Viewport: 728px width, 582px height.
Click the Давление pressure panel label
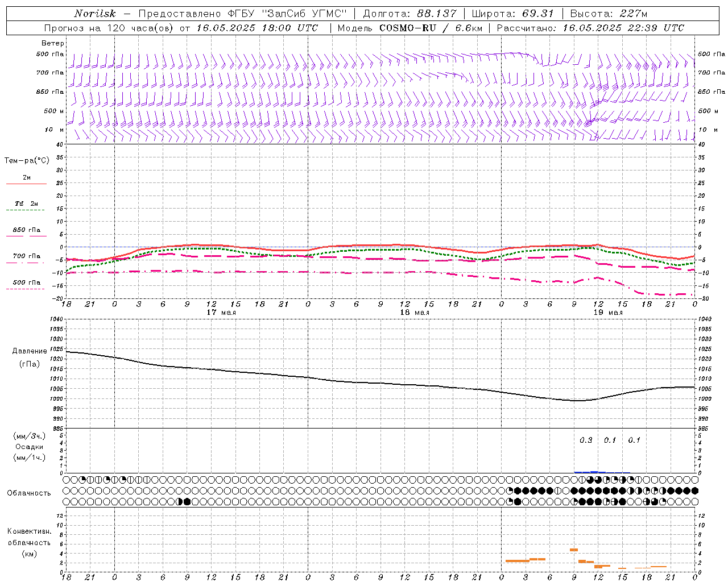[30, 351]
